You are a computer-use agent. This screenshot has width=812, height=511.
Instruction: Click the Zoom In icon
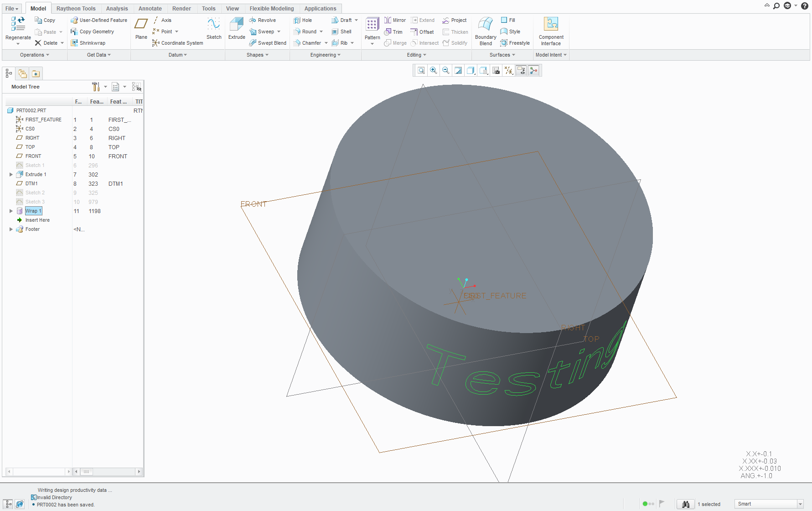433,70
